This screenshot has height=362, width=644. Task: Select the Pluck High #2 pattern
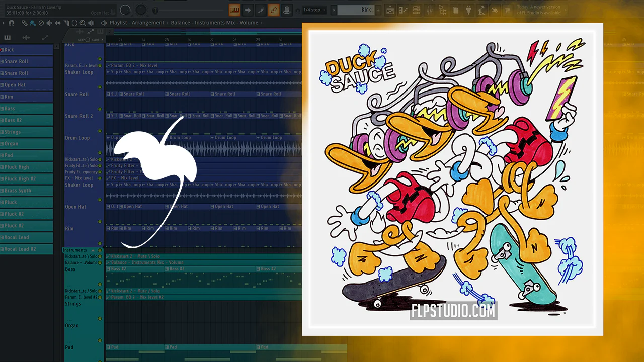coord(26,179)
